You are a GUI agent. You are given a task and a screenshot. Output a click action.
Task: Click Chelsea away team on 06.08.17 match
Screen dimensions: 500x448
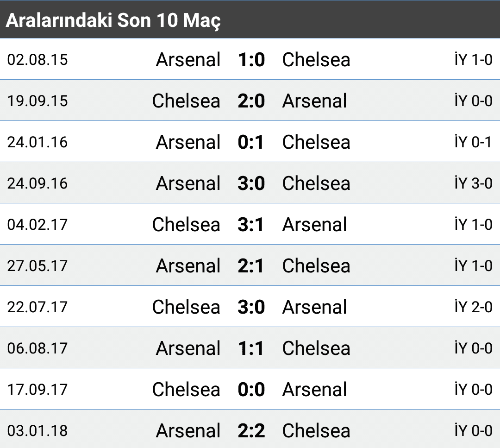click(x=316, y=348)
